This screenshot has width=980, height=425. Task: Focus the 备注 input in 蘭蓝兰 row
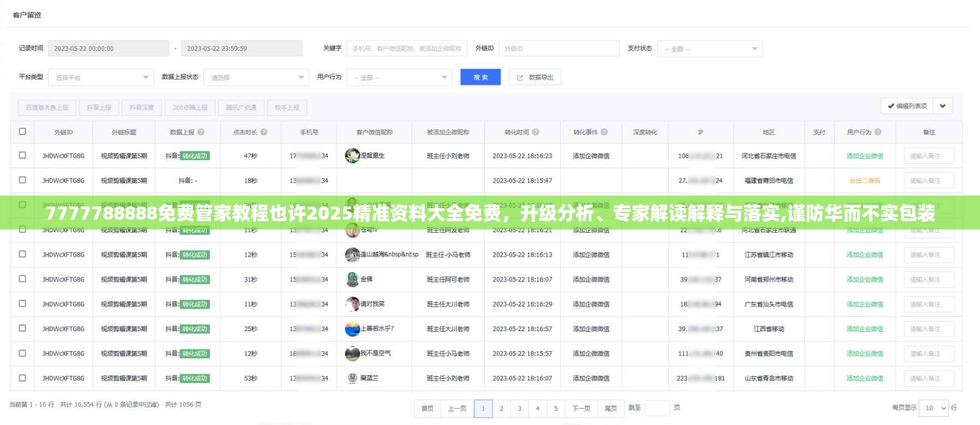pos(929,378)
